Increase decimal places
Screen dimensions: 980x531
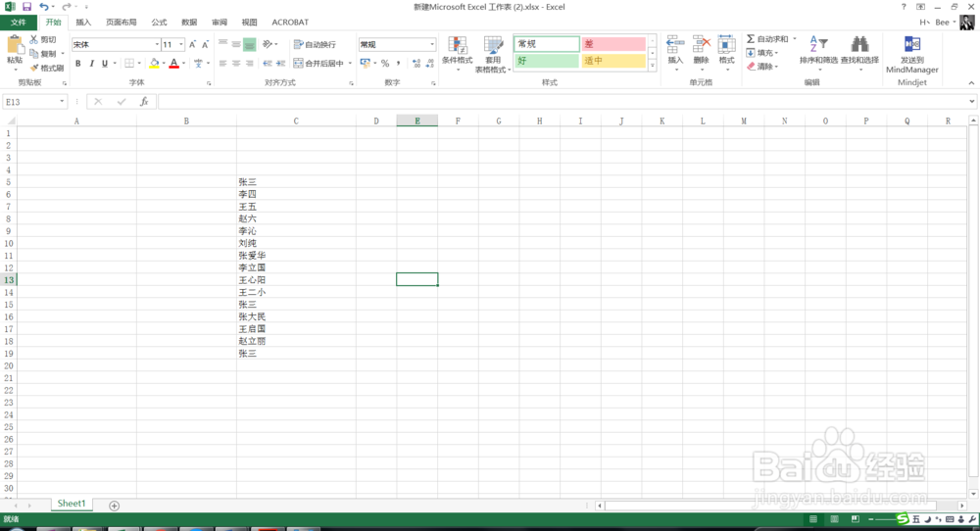point(416,63)
